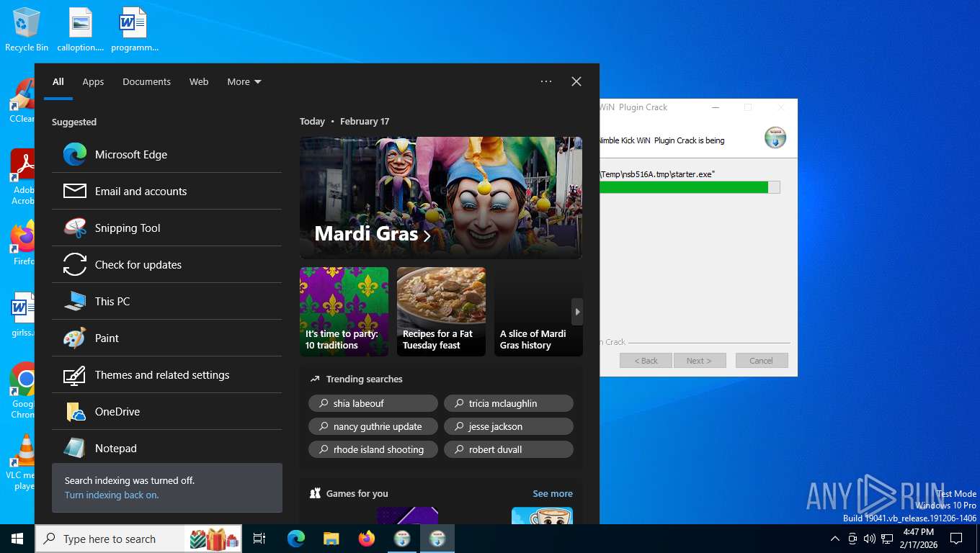Viewport: 980px width, 553px height.
Task: Open File Explorer from taskbar
Action: pyautogui.click(x=331, y=539)
